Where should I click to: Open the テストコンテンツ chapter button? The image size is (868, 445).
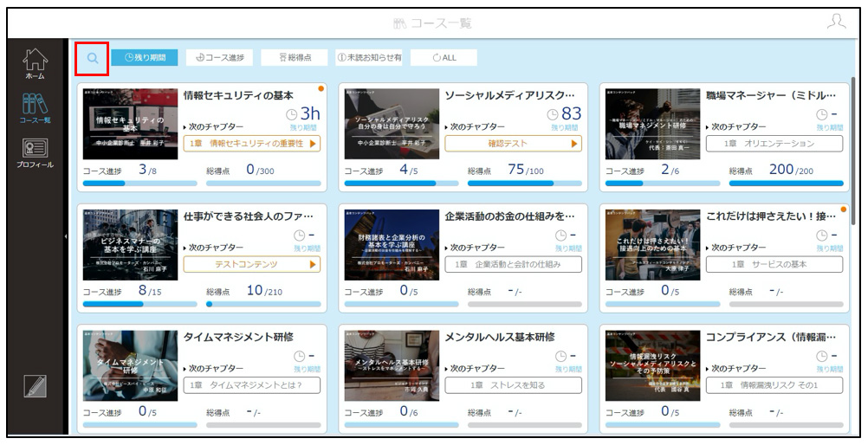point(252,265)
